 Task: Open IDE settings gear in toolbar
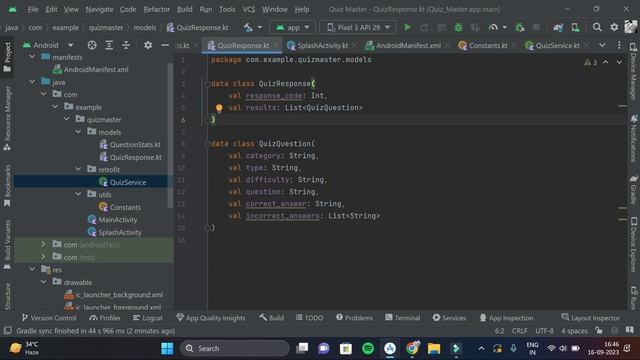click(x=614, y=27)
